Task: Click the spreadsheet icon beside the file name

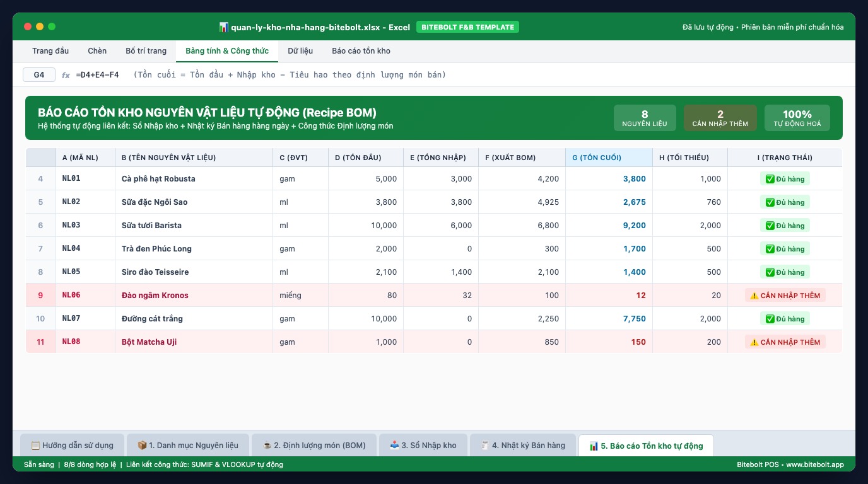Action: 223,27
